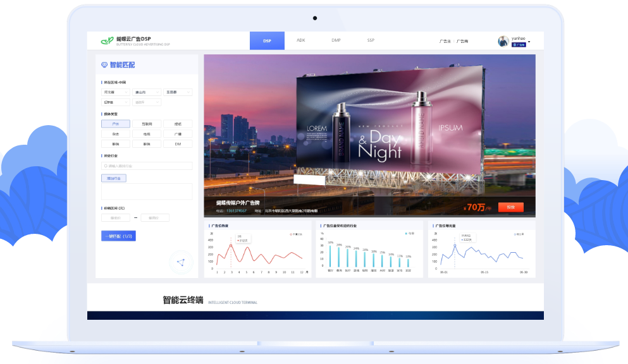
Task: Click the butterfly cloud logo icon
Action: [107, 40]
